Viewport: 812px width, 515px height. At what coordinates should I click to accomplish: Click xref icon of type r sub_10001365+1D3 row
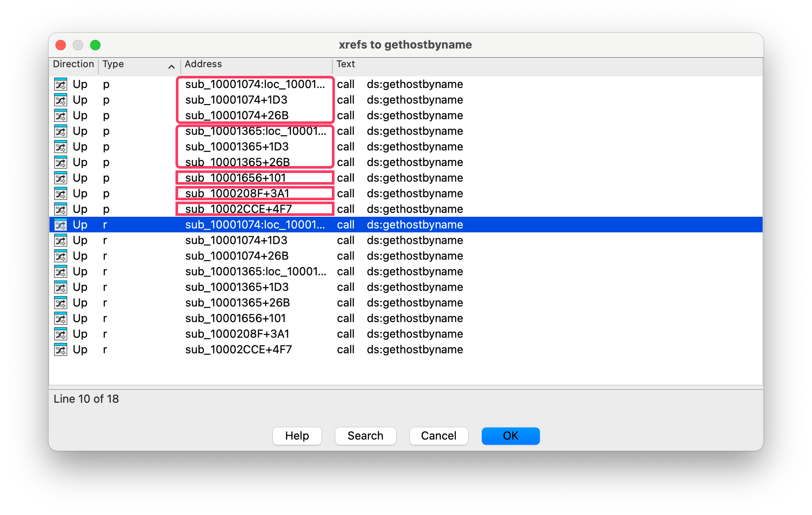(60, 287)
